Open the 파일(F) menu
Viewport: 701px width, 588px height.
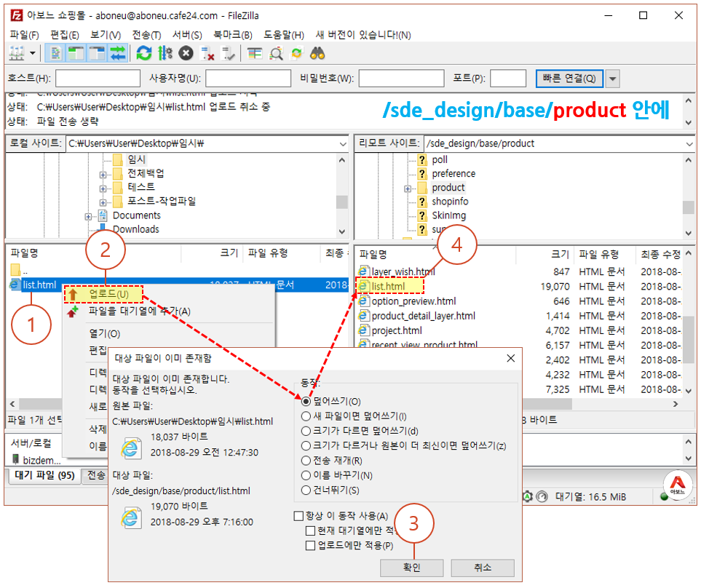pyautogui.click(x=24, y=35)
